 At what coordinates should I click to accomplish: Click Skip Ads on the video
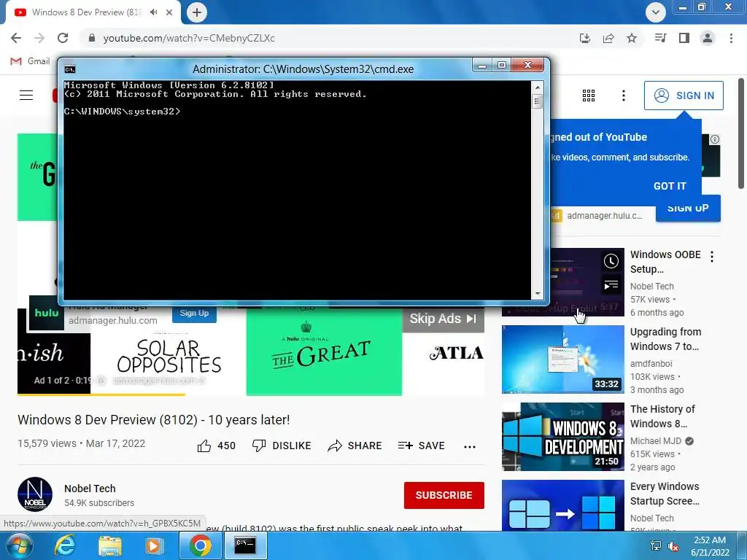point(443,319)
